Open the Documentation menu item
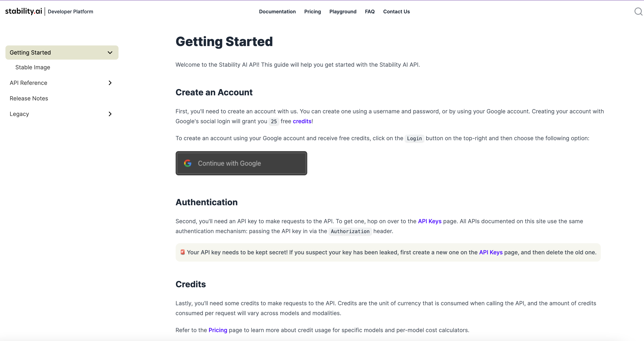 tap(277, 12)
